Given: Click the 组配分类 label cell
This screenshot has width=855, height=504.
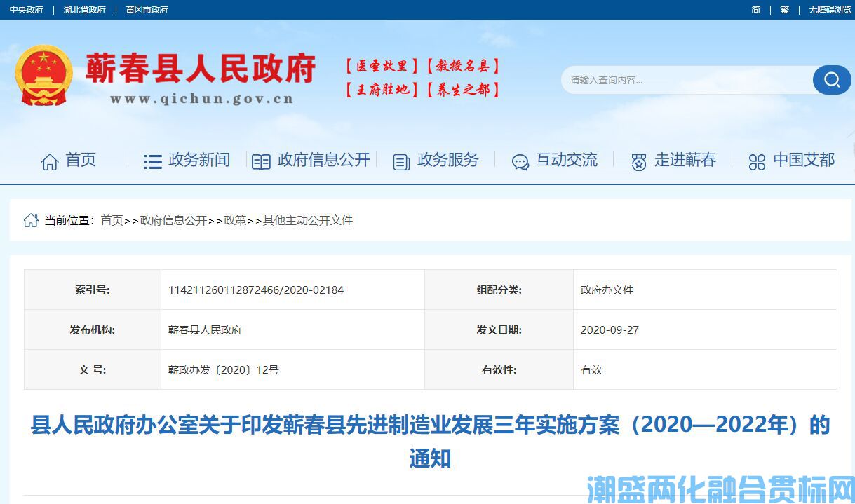Looking at the screenshot, I should point(499,290).
